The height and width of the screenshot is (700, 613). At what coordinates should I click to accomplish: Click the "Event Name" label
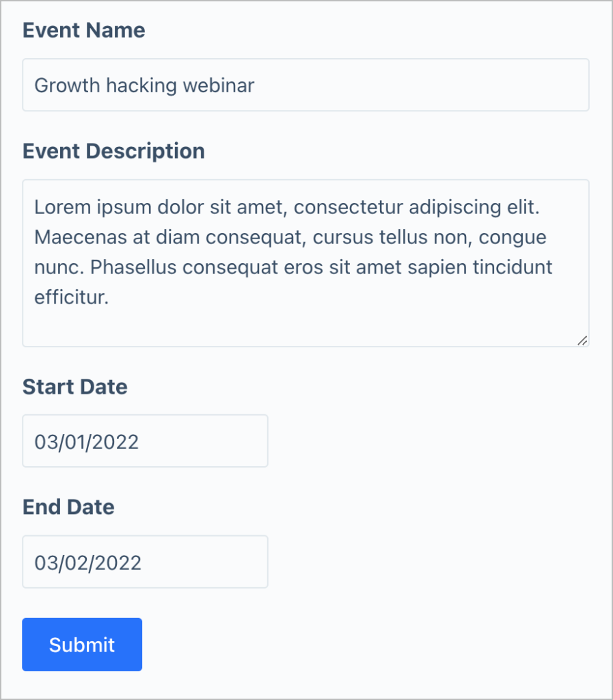83,30
